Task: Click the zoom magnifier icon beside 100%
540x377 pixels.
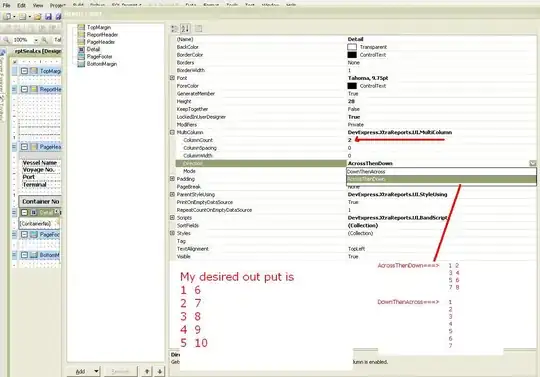Action: 44,40
